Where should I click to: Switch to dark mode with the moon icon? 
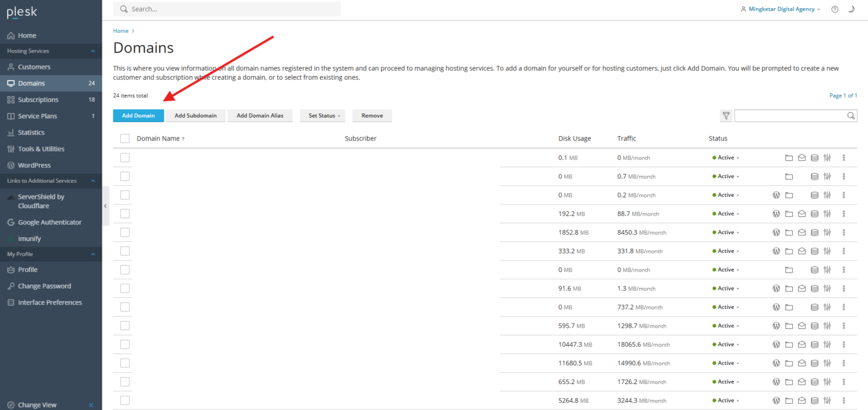click(x=851, y=9)
